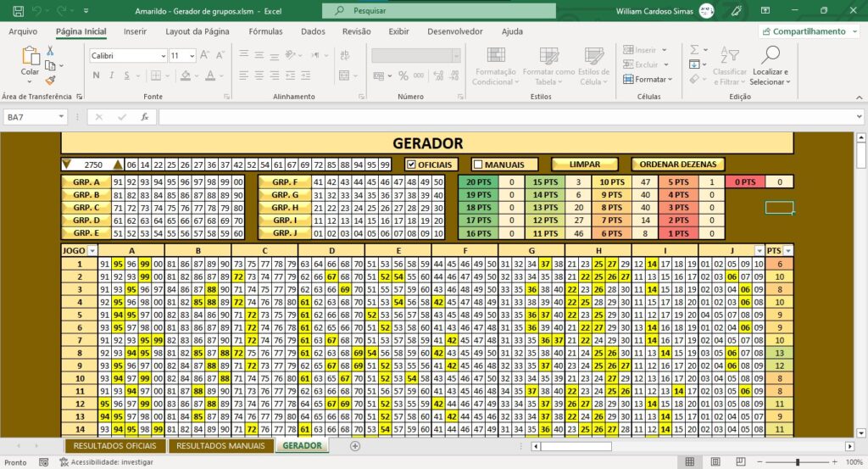This screenshot has height=469, width=868.
Task: Toggle italic formatting button
Action: [111, 75]
